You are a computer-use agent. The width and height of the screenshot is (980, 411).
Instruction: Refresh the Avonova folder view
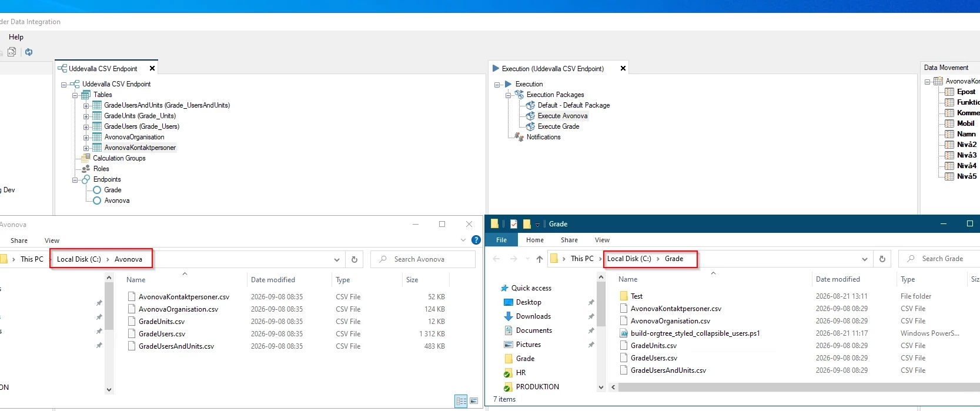354,259
